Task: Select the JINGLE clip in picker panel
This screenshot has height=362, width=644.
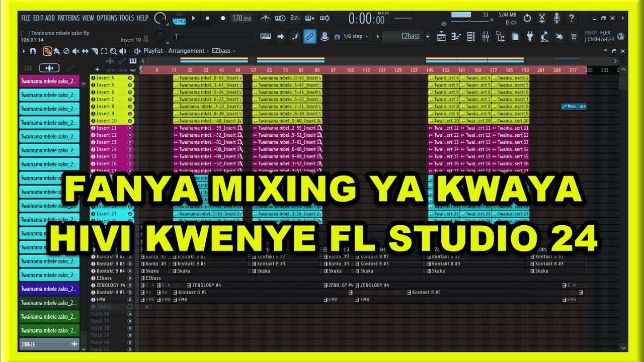Action: tap(49, 344)
